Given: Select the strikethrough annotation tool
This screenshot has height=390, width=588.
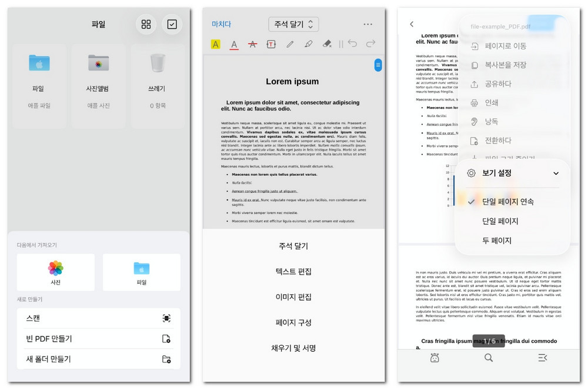Looking at the screenshot, I should point(253,44).
